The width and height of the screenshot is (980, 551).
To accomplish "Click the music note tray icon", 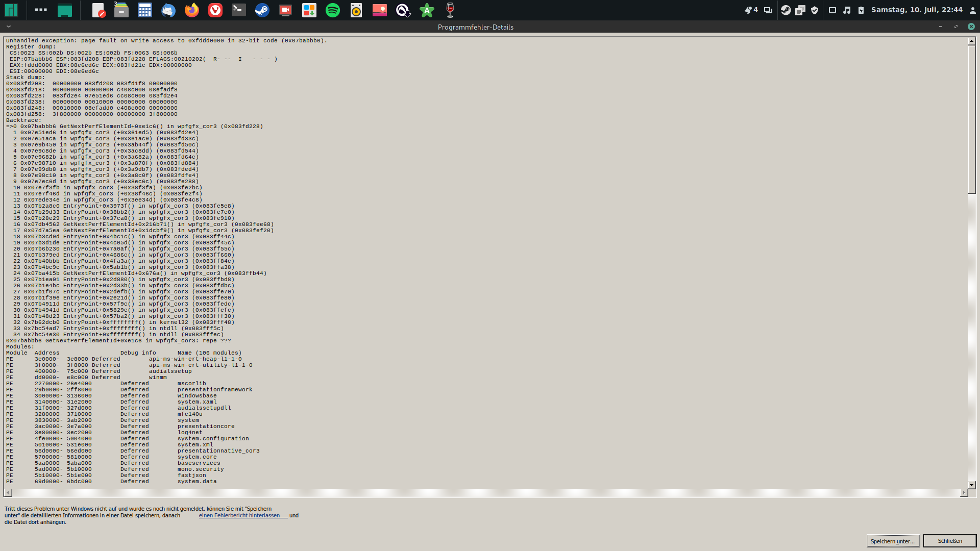I will (x=847, y=10).
